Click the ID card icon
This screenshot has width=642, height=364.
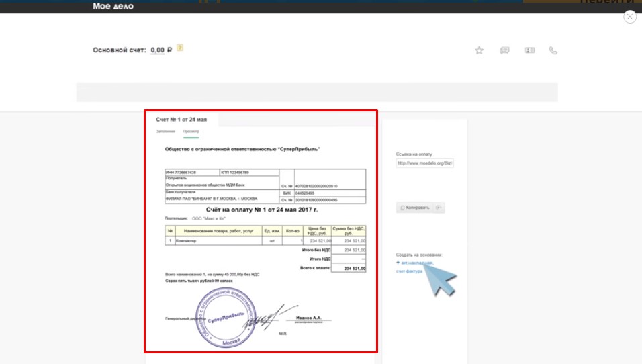tap(529, 50)
